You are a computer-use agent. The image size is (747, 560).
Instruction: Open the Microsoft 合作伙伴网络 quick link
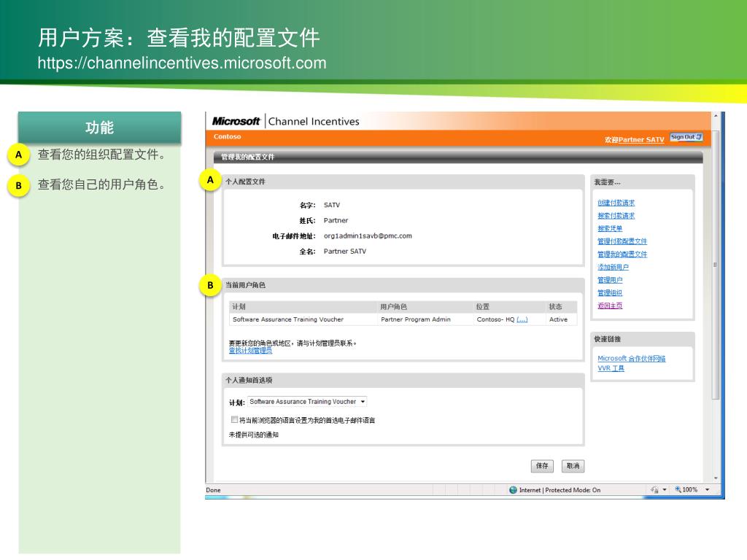click(631, 359)
